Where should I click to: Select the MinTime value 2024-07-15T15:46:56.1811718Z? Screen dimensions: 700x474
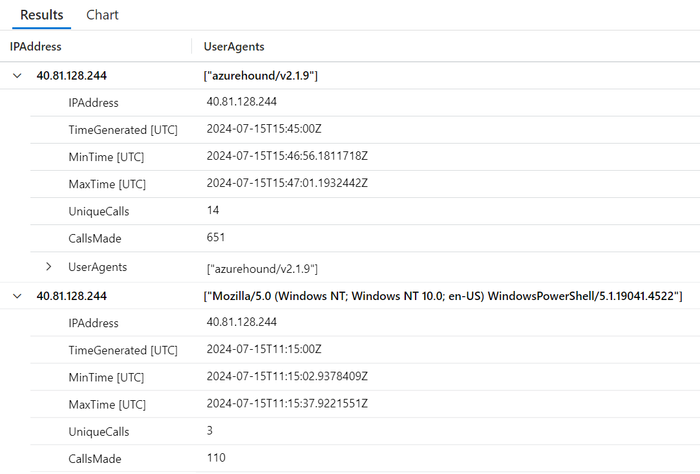click(x=287, y=157)
